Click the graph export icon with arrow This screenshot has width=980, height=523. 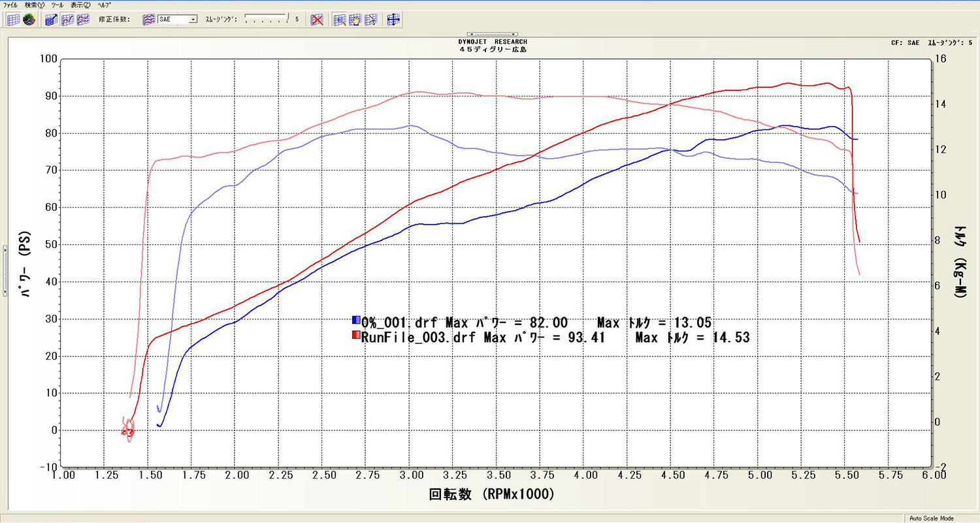52,20
